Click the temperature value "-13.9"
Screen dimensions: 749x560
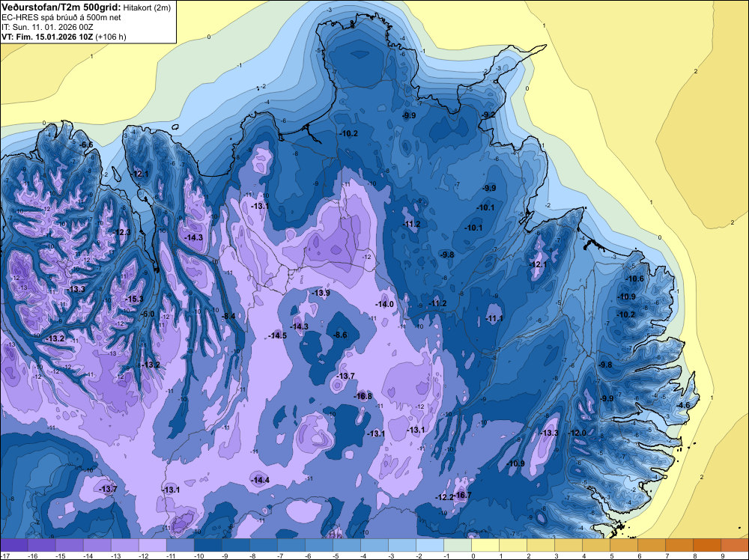321,293
